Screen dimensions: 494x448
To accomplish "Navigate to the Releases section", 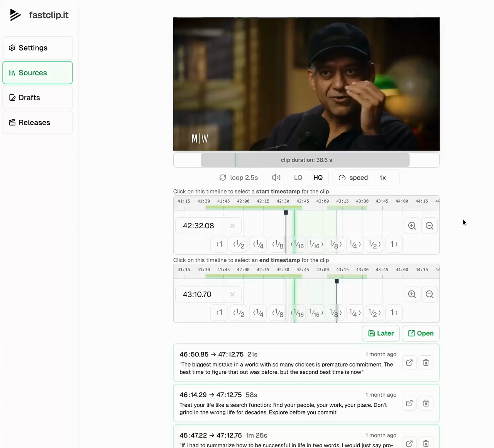I will point(37,122).
